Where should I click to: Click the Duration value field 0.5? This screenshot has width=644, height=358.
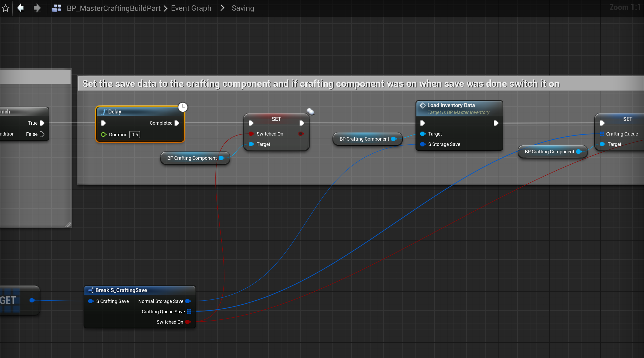click(135, 134)
